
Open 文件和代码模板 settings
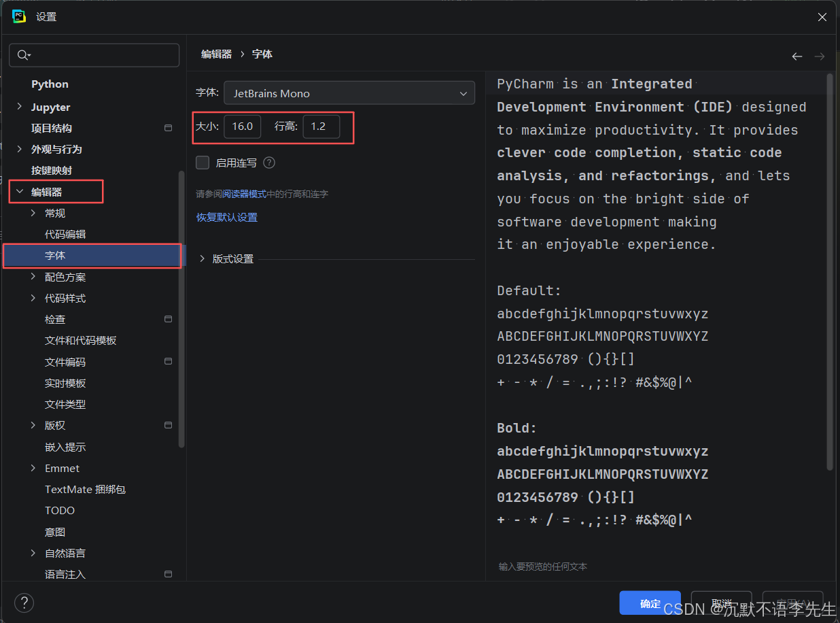81,340
